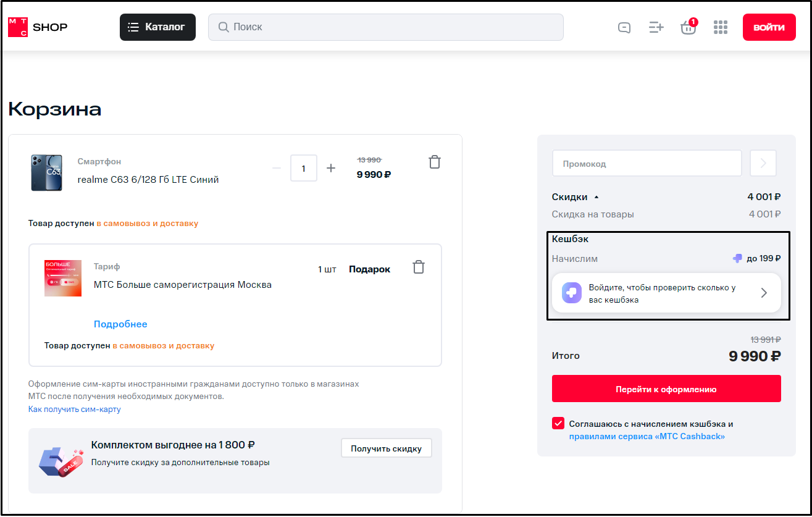
Task: Click the cashback logo in login banner
Action: 572,293
